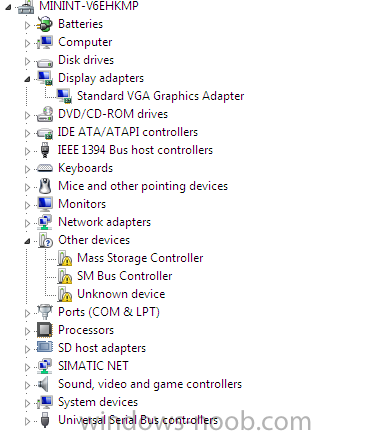Screen dimensions: 390x436
Task: Expand the Universal Serial Bus controllers node
Action: point(27,421)
